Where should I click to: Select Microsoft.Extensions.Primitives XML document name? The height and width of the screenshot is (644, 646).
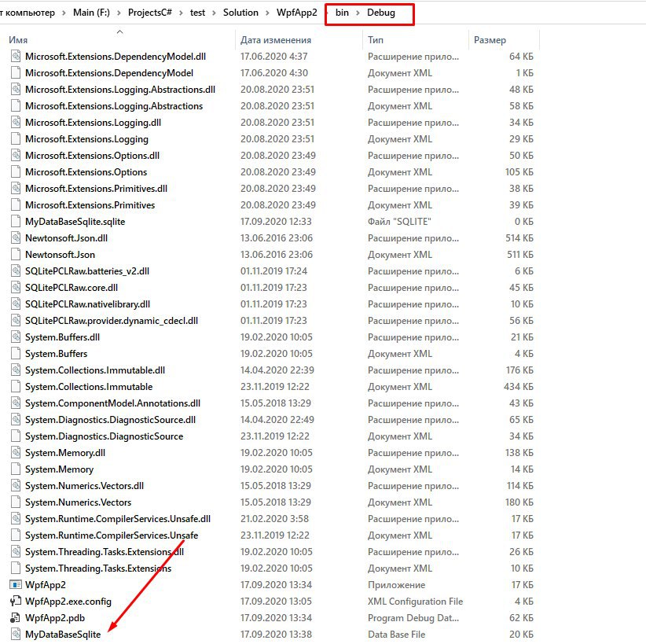tap(90, 205)
